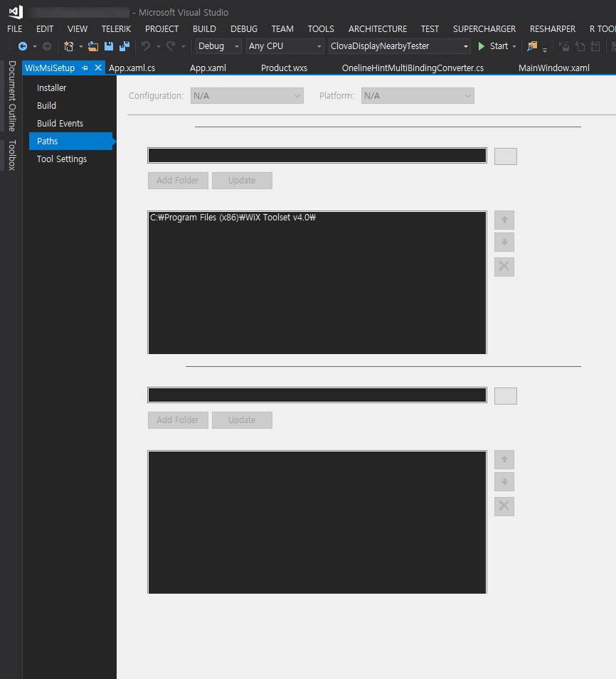Close the WixMsiSetup tab
The image size is (616, 679).
98,68
